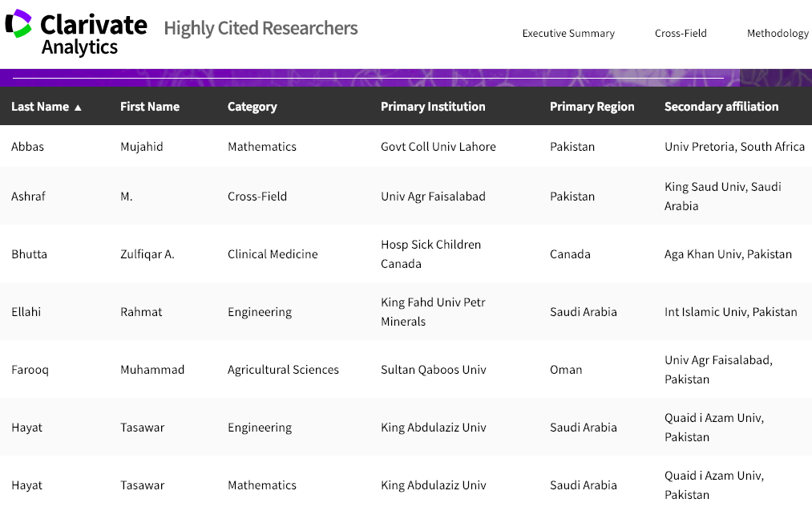Select the Oman region cell
The image size is (812, 511).
click(x=566, y=370)
